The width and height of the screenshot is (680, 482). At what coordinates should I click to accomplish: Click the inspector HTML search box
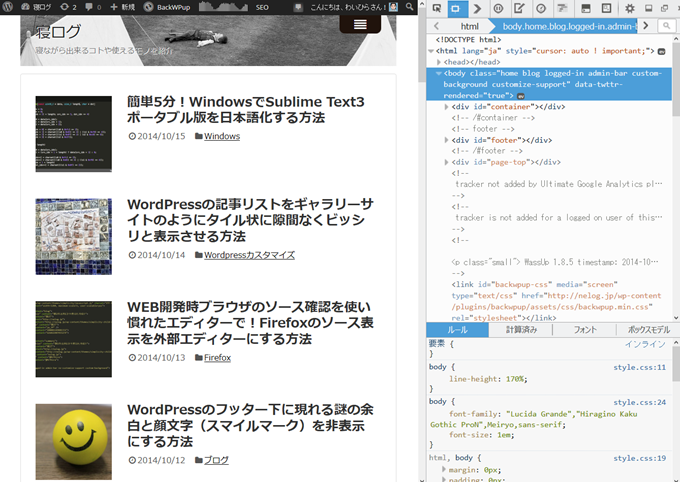(x=667, y=26)
